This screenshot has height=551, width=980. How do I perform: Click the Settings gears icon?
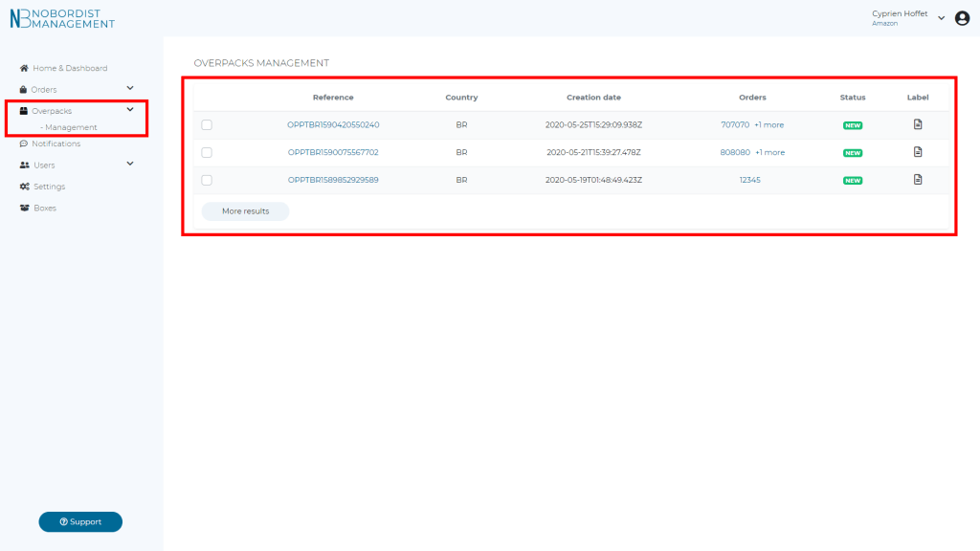pos(25,187)
